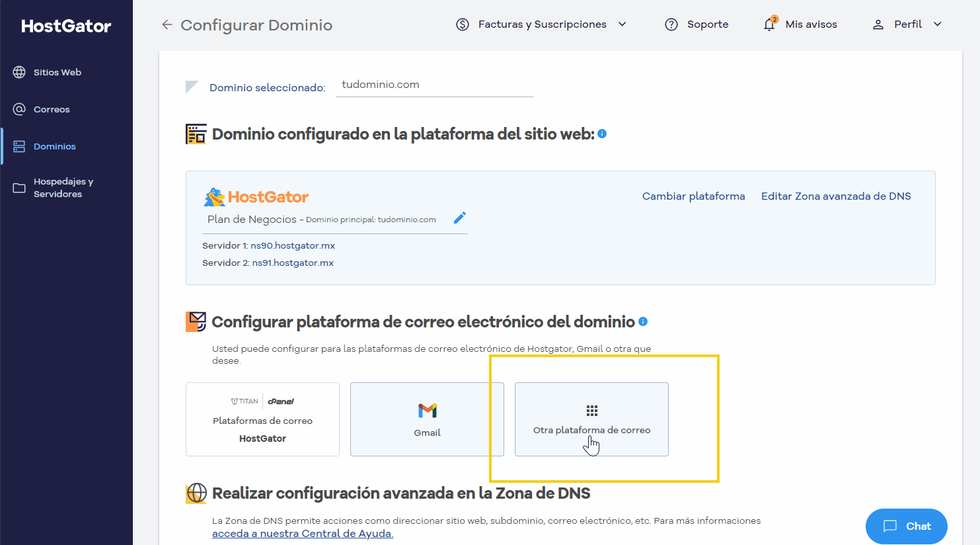Screen dimensions: 980x545
Task: Expand the Perfil dropdown chevron
Action: (x=937, y=24)
